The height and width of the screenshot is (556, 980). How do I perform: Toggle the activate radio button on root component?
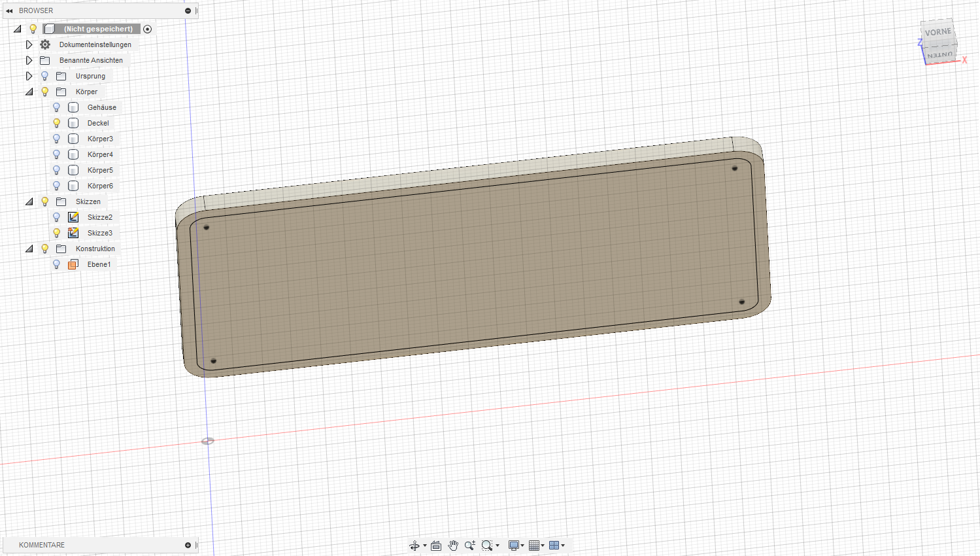pyautogui.click(x=148, y=29)
